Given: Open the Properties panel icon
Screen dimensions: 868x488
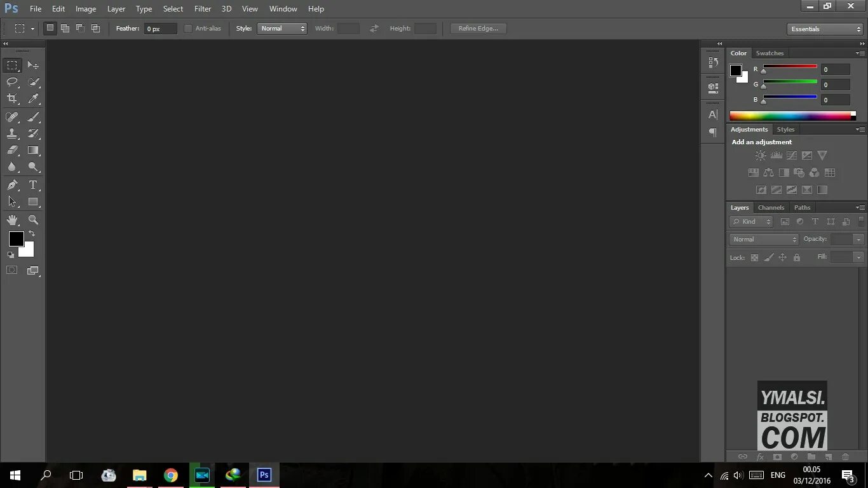Looking at the screenshot, I should click(713, 88).
